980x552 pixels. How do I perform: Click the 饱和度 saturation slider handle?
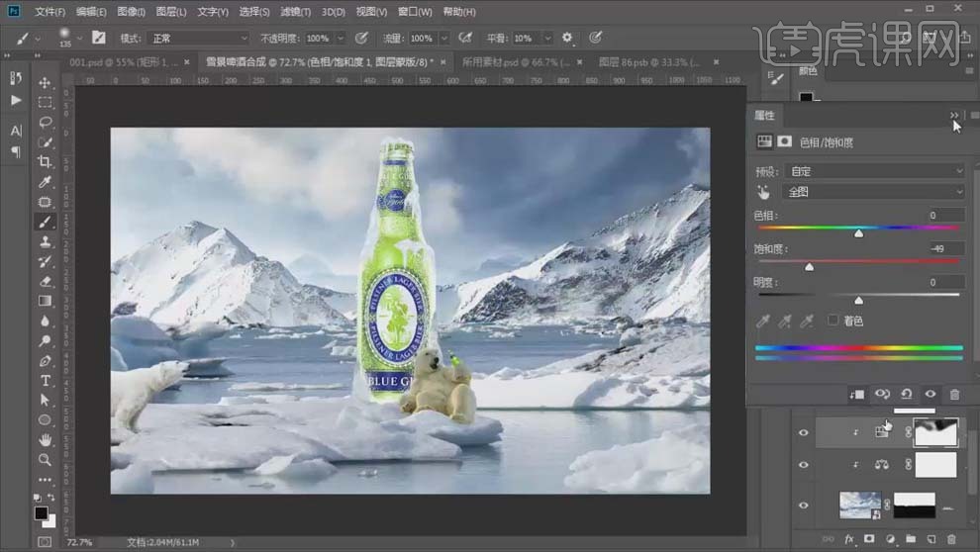pos(809,267)
